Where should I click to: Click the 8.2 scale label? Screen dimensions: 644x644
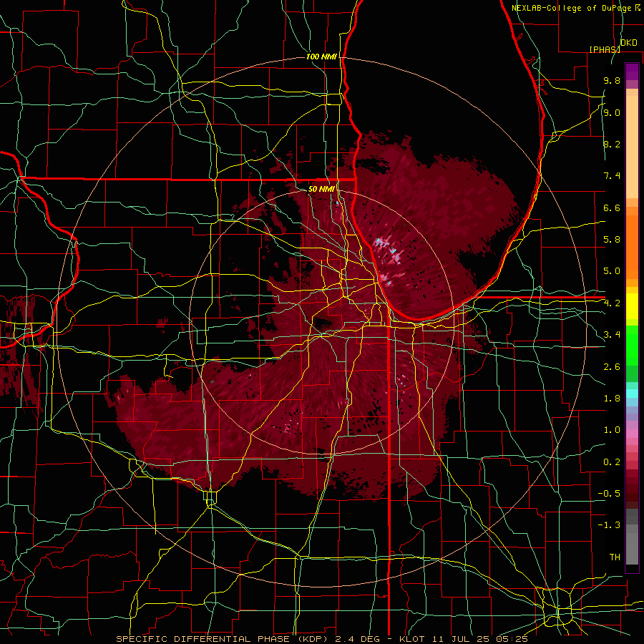point(612,144)
